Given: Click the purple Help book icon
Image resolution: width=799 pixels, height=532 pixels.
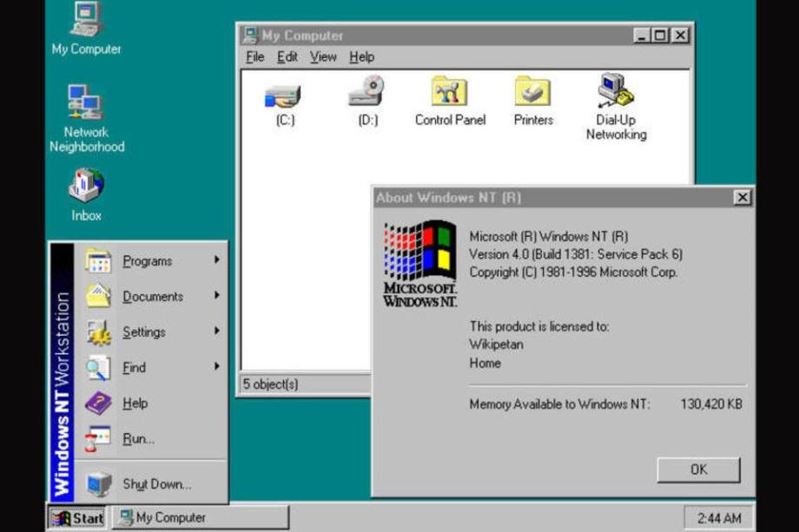Looking at the screenshot, I should pos(98,404).
